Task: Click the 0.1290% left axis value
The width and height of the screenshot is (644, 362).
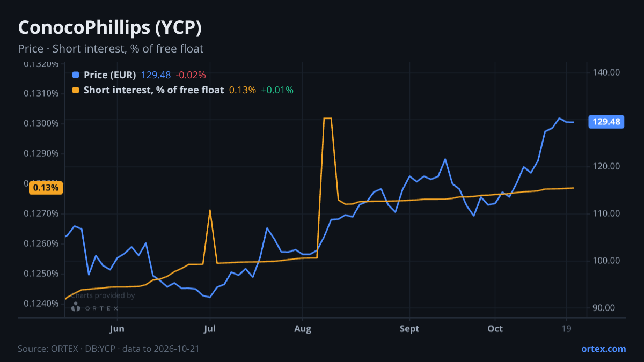Action: point(40,153)
